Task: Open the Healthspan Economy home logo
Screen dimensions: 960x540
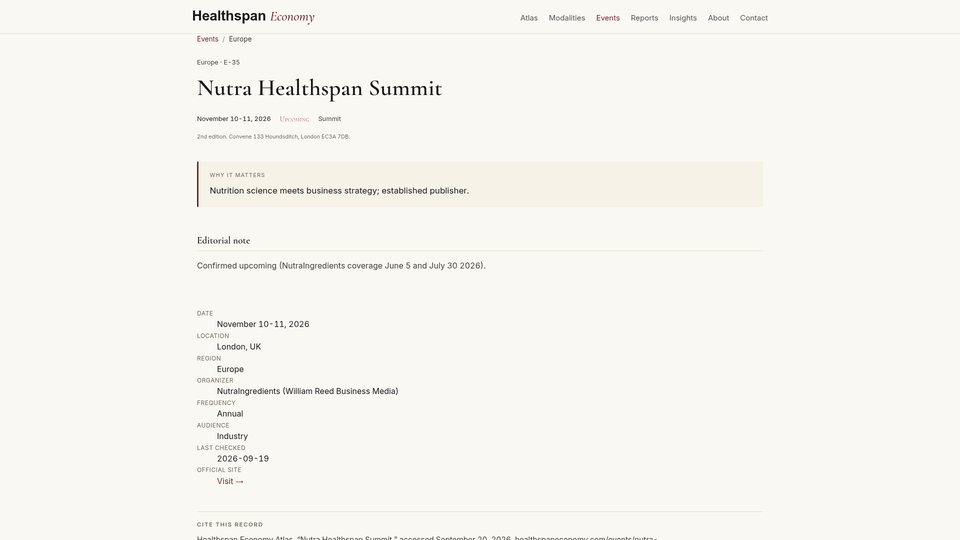Action: point(253,17)
